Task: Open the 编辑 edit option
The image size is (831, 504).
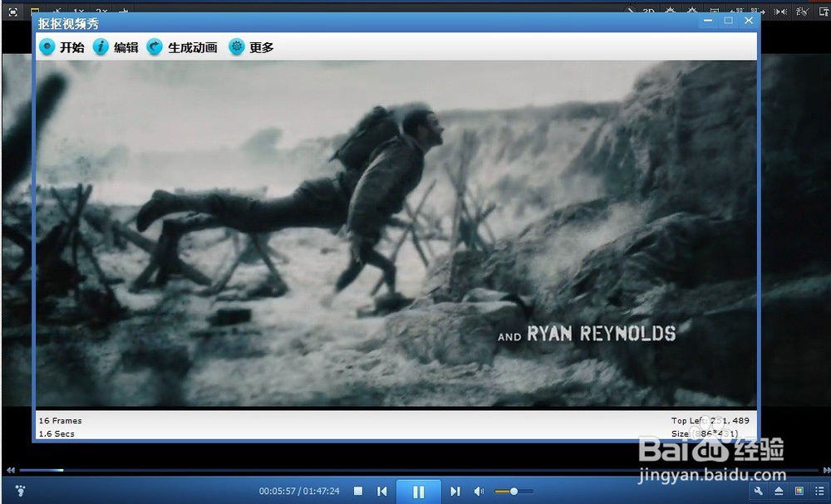Action: (x=116, y=47)
